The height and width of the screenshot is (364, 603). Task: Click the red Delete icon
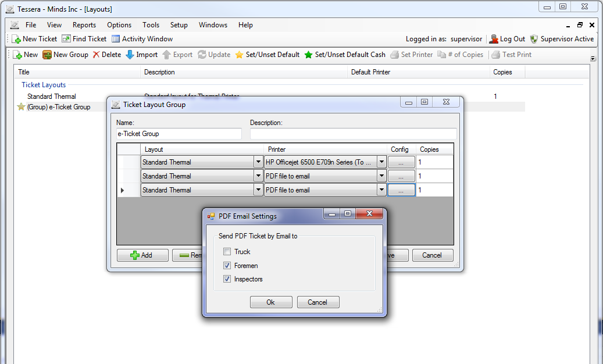pyautogui.click(x=96, y=55)
